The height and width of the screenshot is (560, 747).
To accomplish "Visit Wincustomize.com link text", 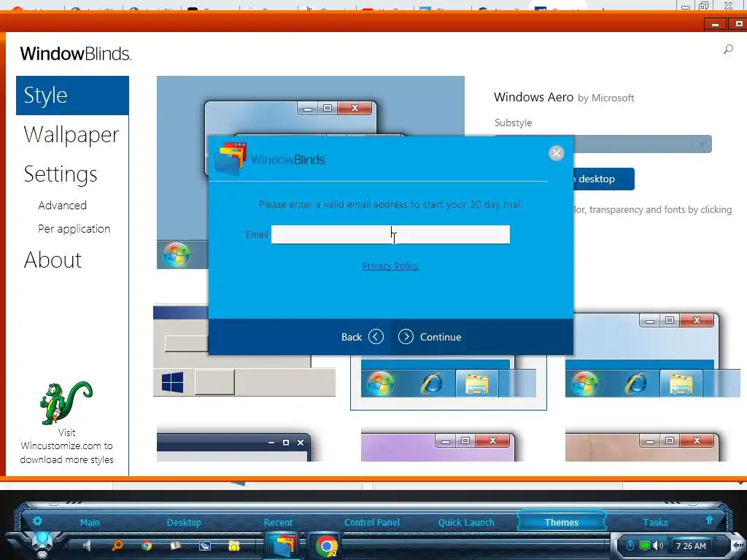I will (x=66, y=446).
